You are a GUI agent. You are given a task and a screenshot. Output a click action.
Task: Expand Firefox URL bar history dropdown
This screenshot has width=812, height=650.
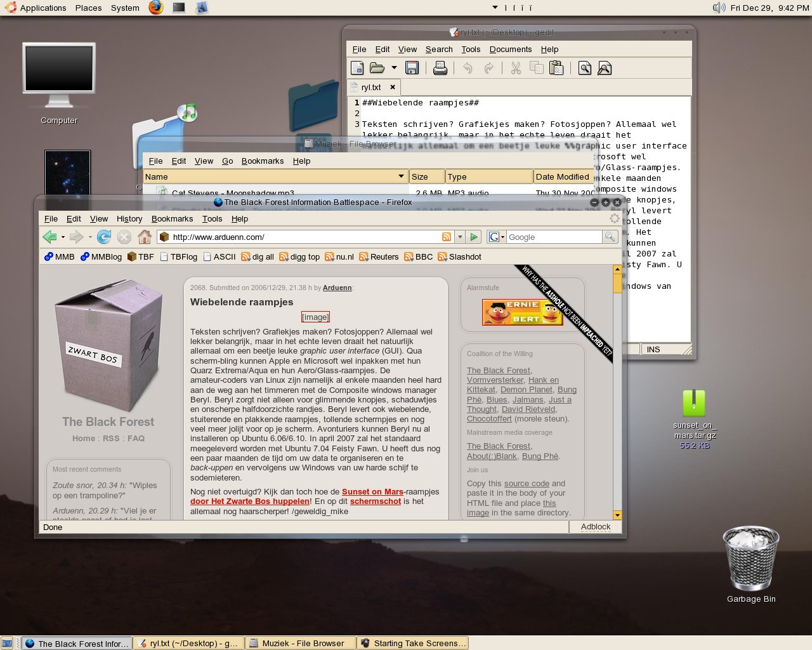[x=461, y=237]
